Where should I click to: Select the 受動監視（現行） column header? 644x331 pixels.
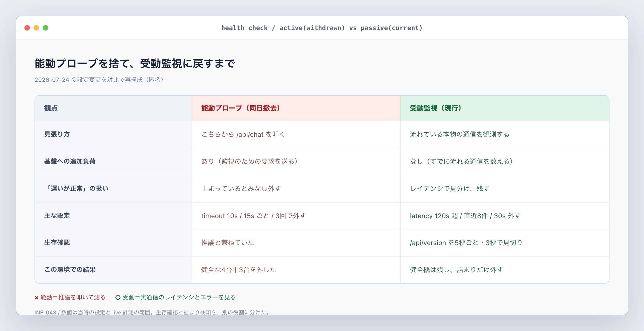click(x=505, y=108)
